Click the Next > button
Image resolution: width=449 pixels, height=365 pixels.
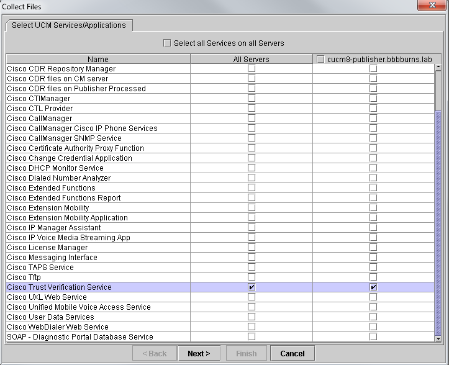click(199, 353)
